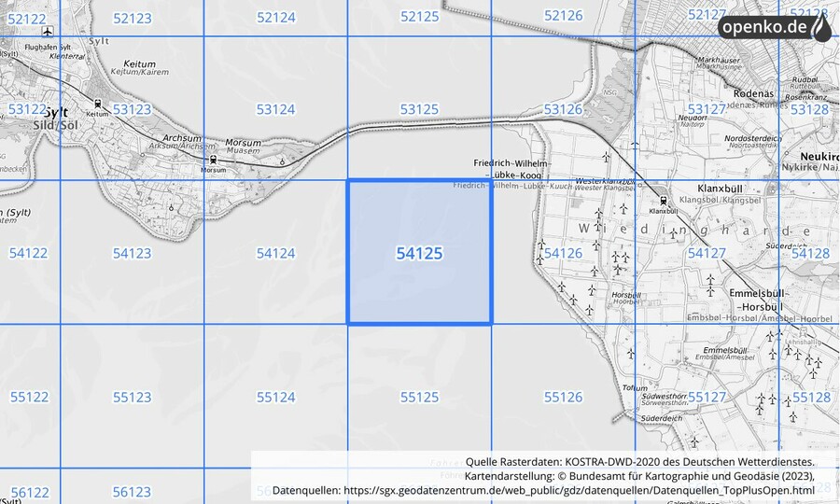Click the Rodenäs place name
Viewport: 840px width, 504px height.
[x=754, y=93]
